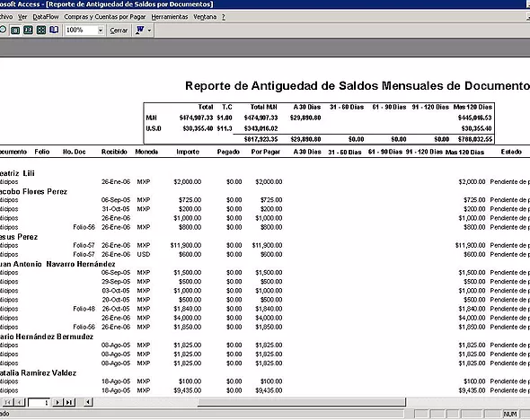Jump to the last report page
The width and height of the screenshot is (530, 420).
click(69, 402)
